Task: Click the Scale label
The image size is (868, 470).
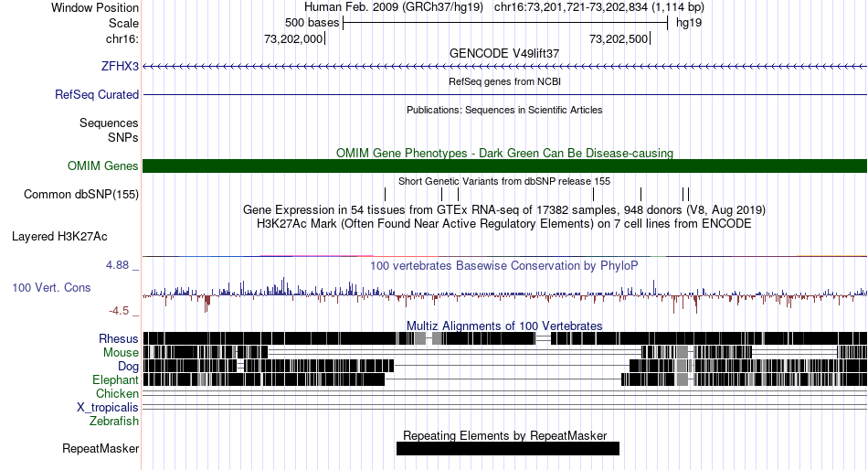Action: pos(123,23)
